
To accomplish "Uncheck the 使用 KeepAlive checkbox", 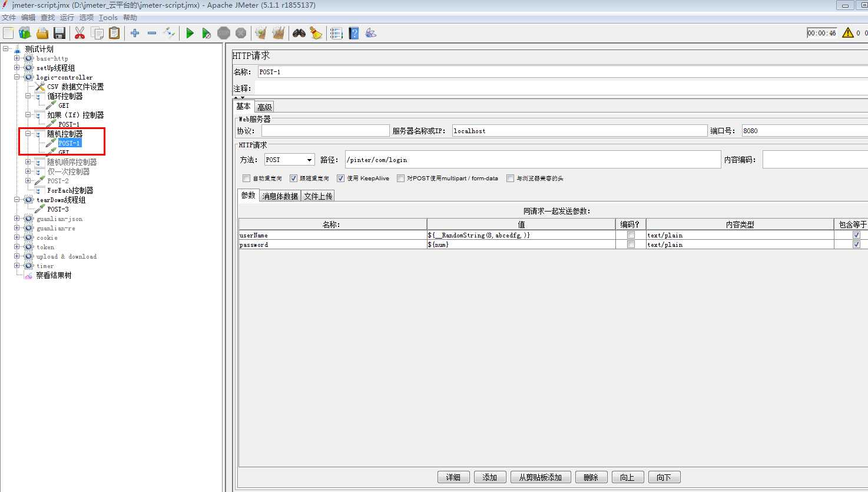I will click(340, 178).
